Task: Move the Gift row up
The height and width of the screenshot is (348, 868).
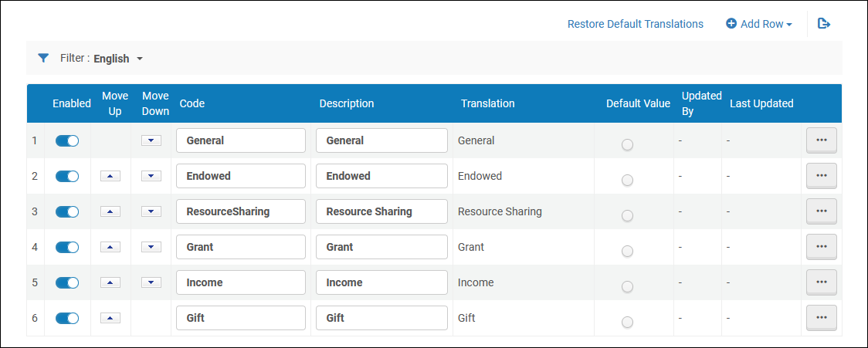Action: [110, 318]
